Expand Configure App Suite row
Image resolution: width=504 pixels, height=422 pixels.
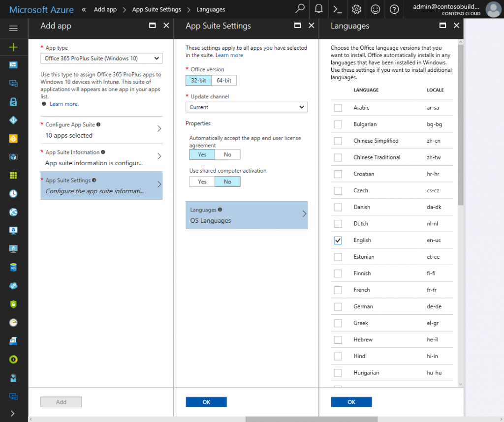(x=101, y=130)
